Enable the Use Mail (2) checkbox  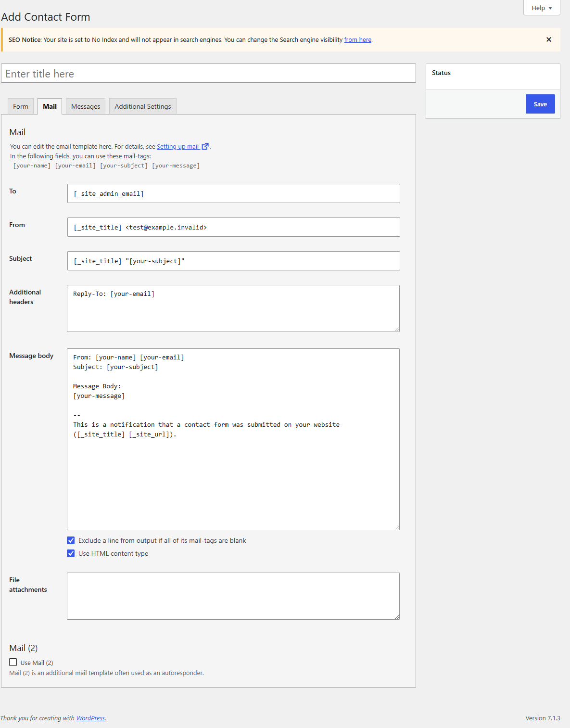pos(13,663)
